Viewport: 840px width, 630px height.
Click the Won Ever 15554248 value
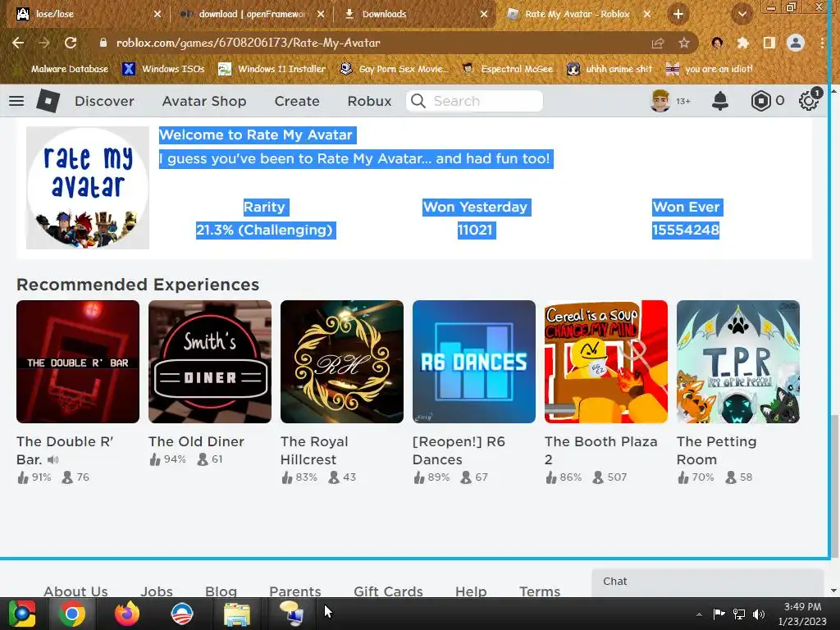tap(686, 230)
